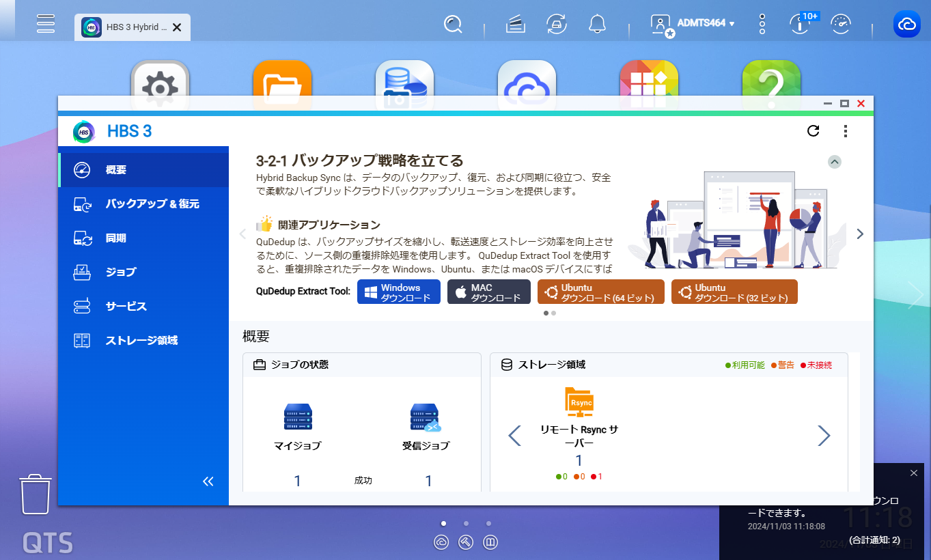Collapse the banner with the up chevron
The height and width of the screenshot is (560, 931).
(x=835, y=162)
